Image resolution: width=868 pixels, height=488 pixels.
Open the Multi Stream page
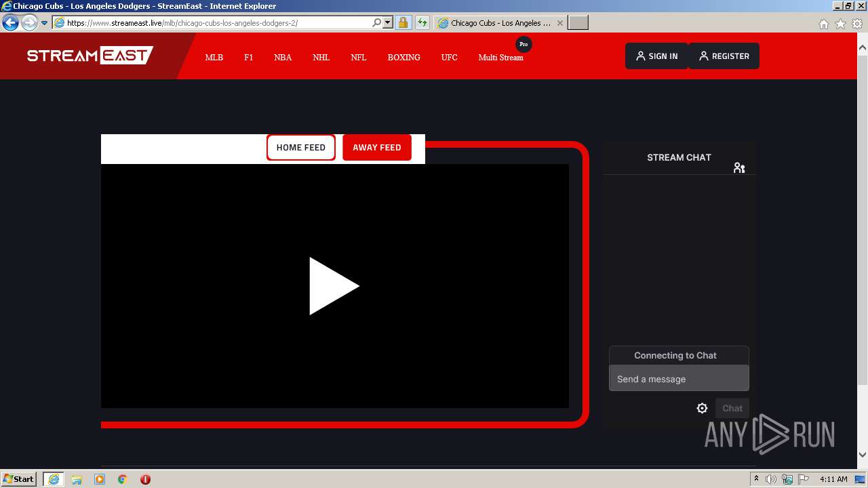[500, 58]
